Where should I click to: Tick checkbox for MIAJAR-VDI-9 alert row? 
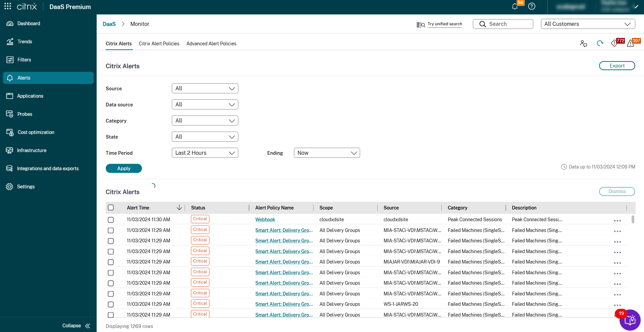pyautogui.click(x=111, y=262)
